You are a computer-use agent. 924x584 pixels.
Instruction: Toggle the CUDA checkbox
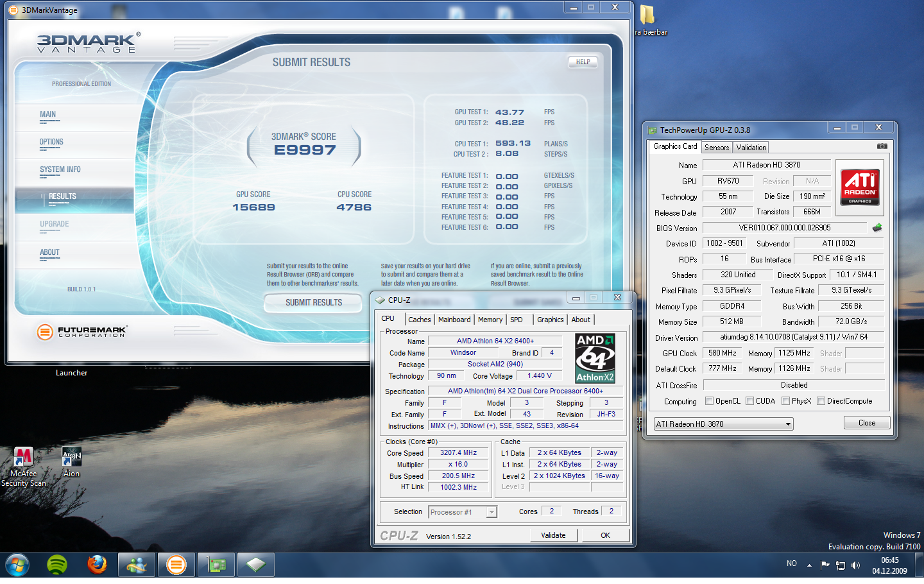749,401
